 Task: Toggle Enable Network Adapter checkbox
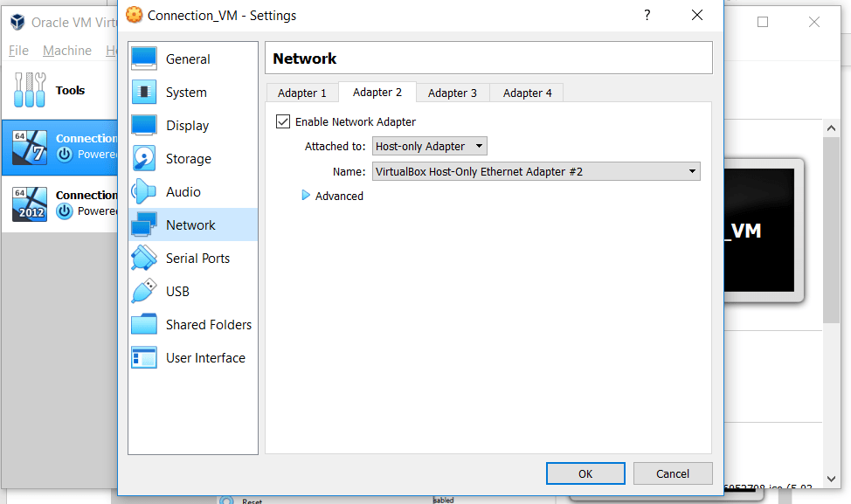pos(283,121)
